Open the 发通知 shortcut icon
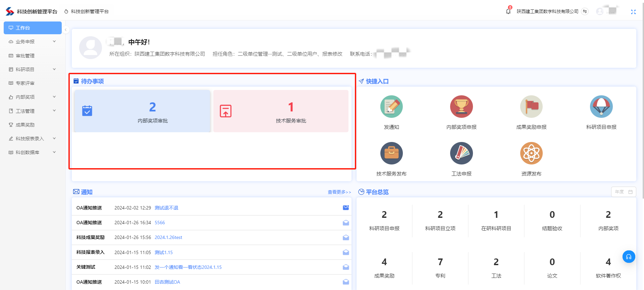 (x=391, y=107)
